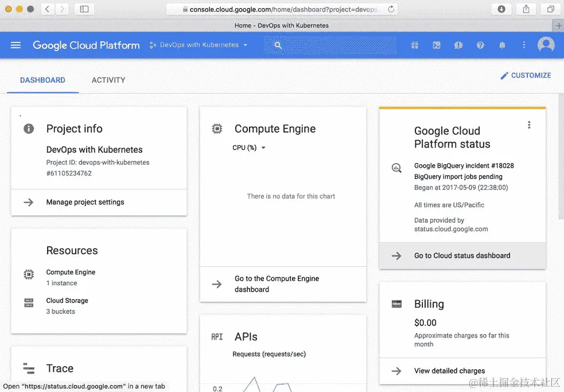
Task: Click the user account avatar
Action: tap(546, 45)
